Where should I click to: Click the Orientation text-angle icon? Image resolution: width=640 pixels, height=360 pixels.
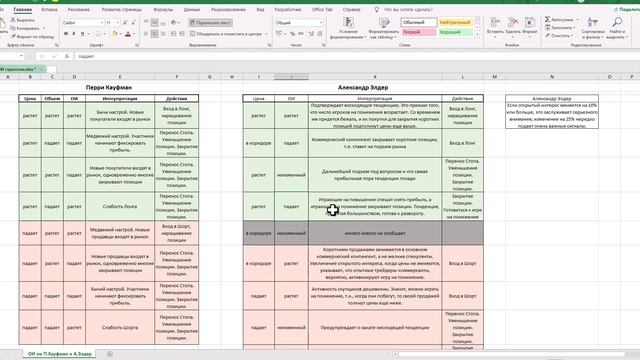174,23
